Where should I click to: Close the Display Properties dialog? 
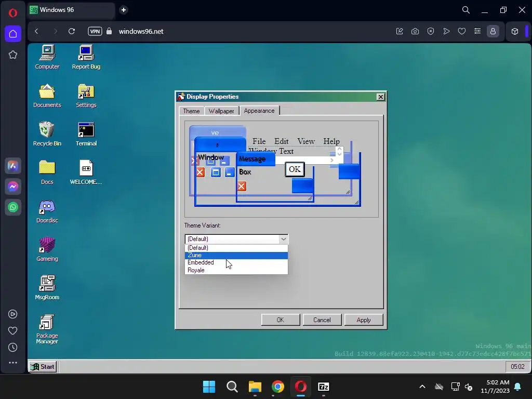pos(381,97)
